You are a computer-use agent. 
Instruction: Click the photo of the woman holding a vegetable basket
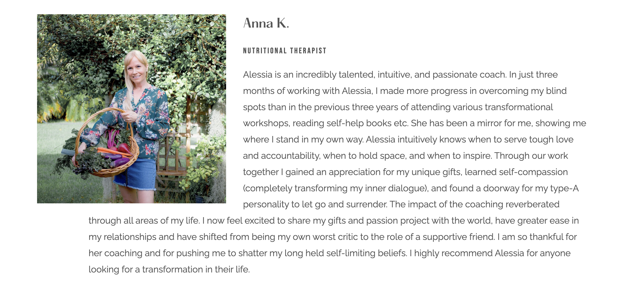click(x=131, y=109)
